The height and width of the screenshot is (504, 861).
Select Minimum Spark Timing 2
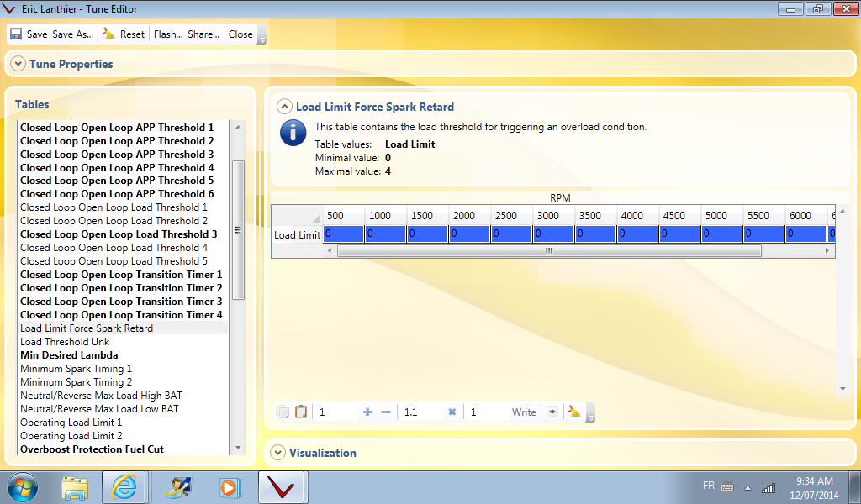click(x=77, y=382)
